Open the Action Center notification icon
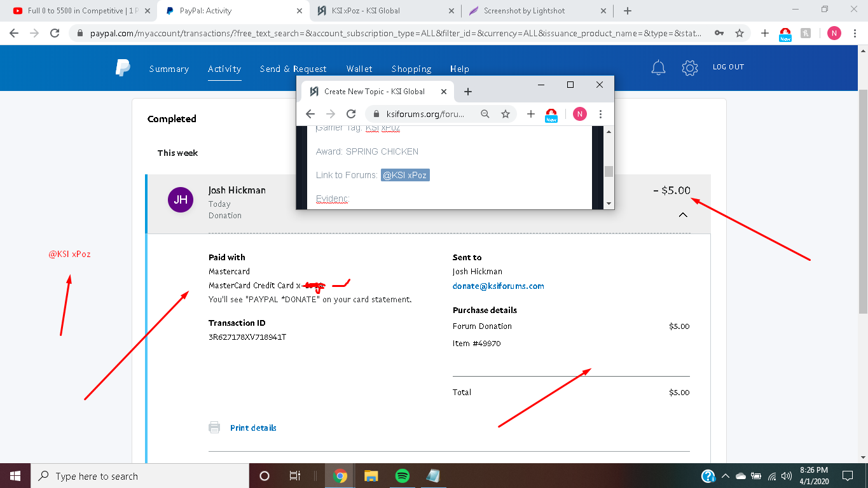 point(848,476)
